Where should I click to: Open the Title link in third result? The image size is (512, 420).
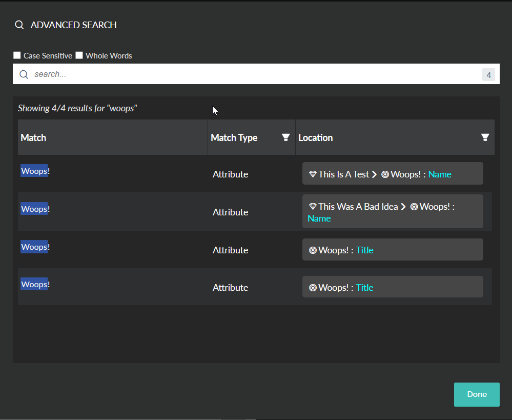tap(364, 250)
